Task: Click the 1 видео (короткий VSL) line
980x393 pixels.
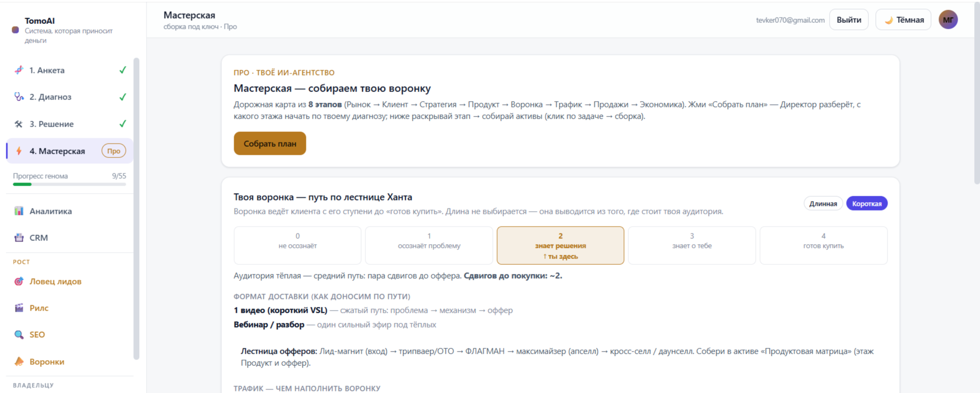Action: tap(373, 310)
